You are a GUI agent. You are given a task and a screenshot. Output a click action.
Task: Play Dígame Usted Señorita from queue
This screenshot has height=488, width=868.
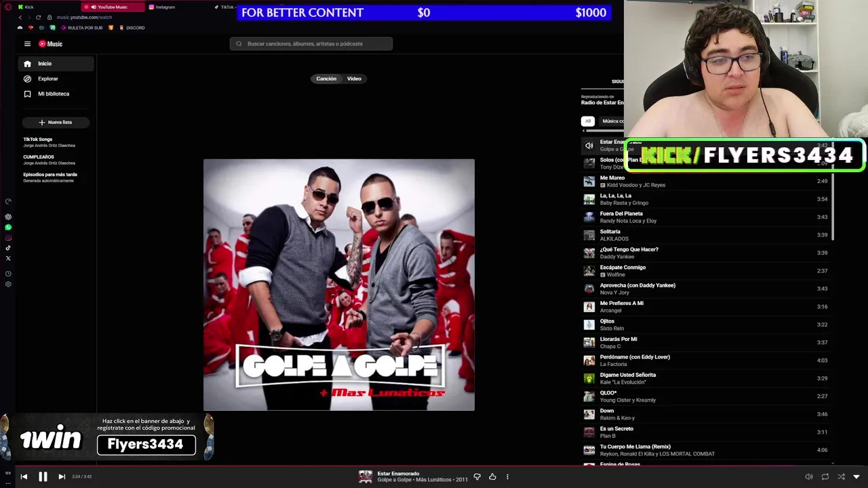pyautogui.click(x=705, y=378)
